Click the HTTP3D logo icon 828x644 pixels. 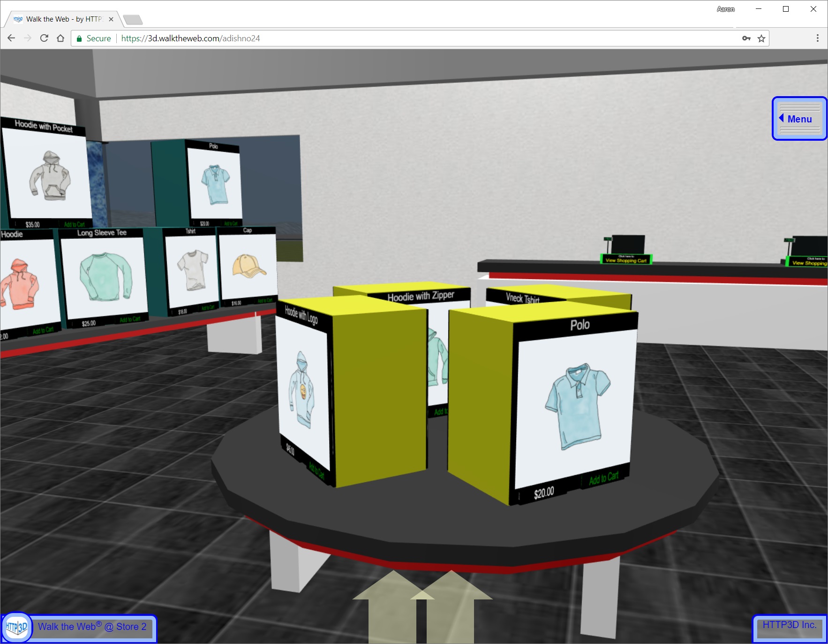click(x=16, y=627)
